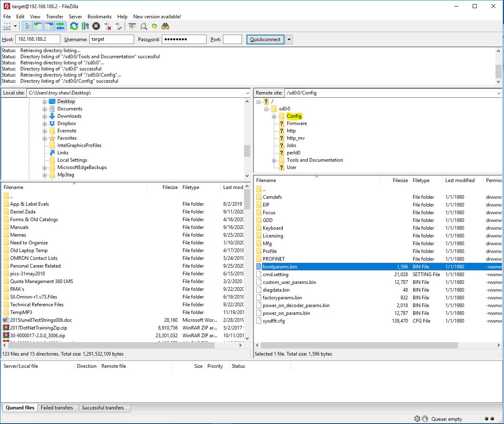Viewport: 504px width, 424px height.
Task: Click the file icon of bootparams.bin
Action: click(259, 267)
